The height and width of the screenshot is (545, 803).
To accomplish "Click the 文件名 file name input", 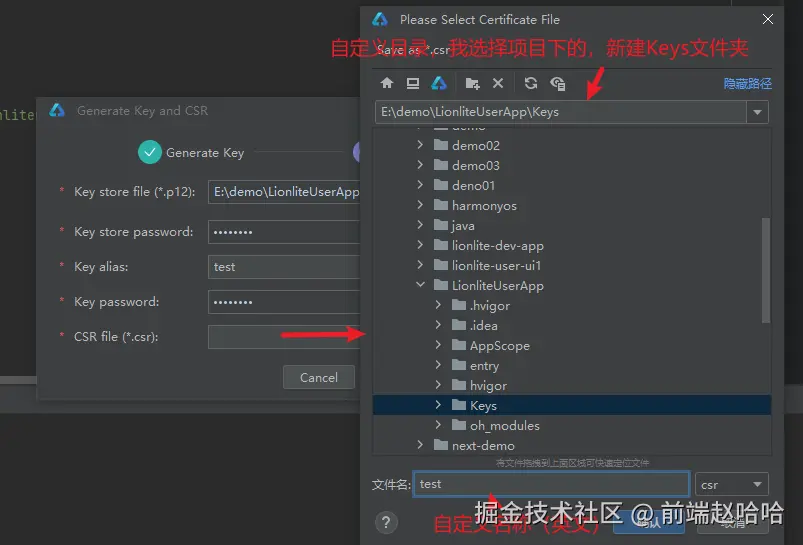I will click(x=551, y=484).
